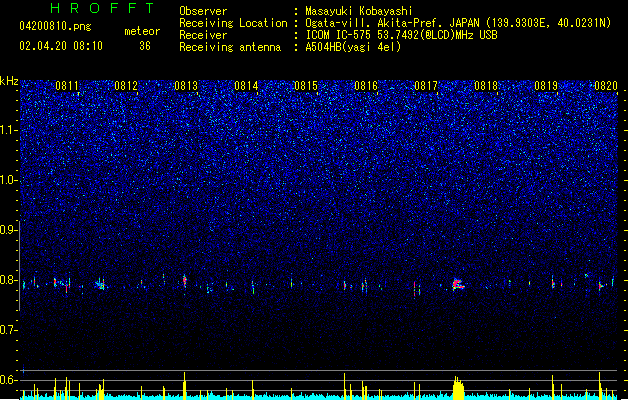Image resolution: width=629 pixels, height=400 pixels.
Task: Click the 1.0 kHz axis label
Action: tap(8, 180)
